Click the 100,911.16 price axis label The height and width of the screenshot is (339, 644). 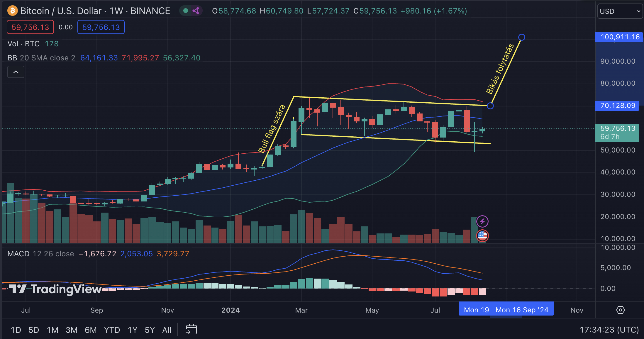[x=619, y=37]
